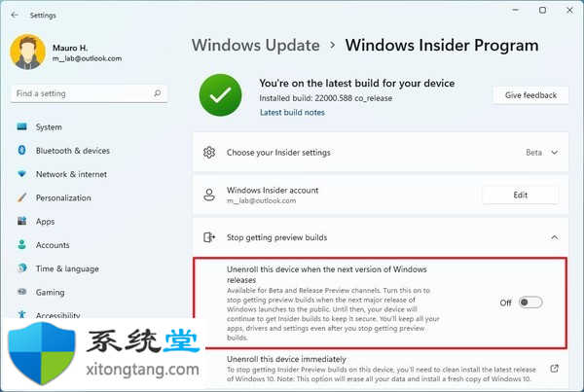Click the Network & internet Wi-Fi icon

coord(22,174)
